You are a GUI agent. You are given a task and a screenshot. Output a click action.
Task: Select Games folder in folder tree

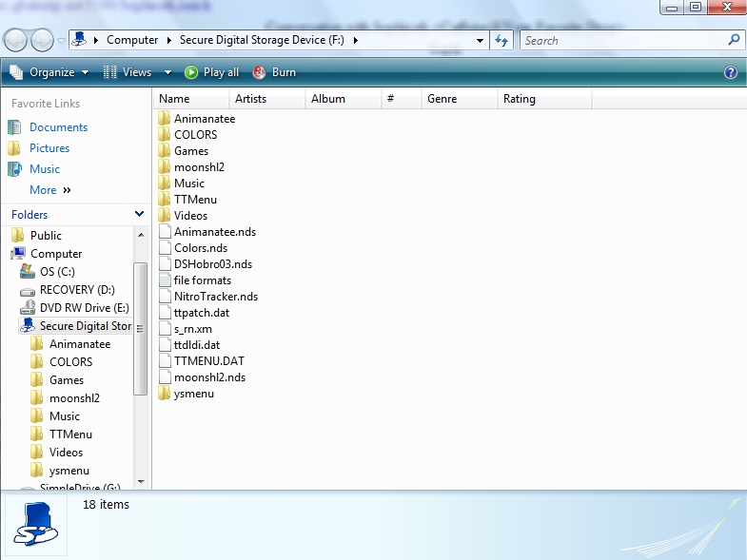(67, 380)
